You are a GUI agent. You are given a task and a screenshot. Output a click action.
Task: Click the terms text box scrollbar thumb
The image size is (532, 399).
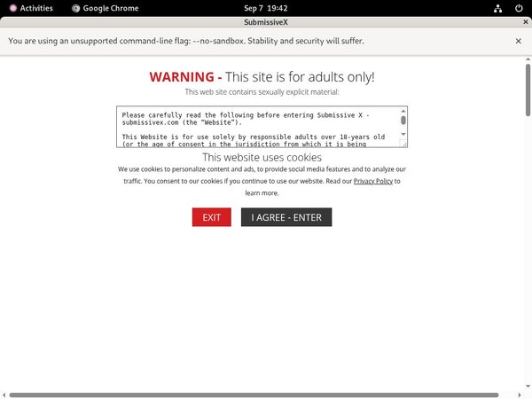pyautogui.click(x=403, y=121)
